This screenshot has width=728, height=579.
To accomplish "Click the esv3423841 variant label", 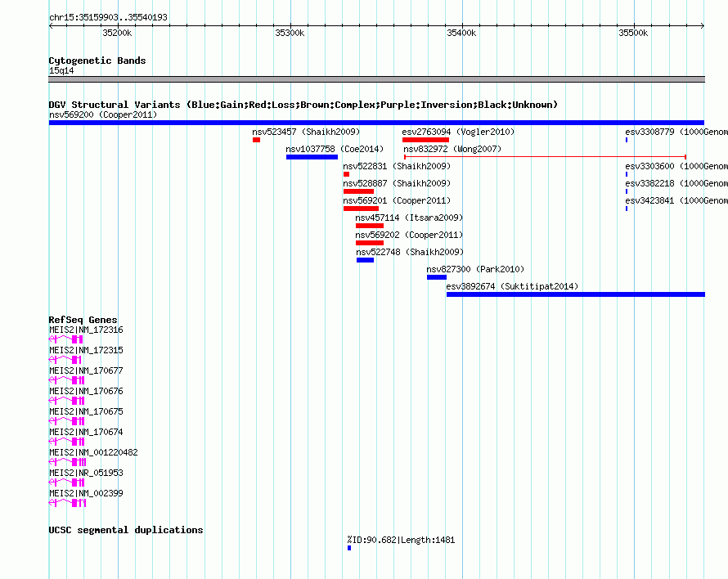I will tap(676, 200).
